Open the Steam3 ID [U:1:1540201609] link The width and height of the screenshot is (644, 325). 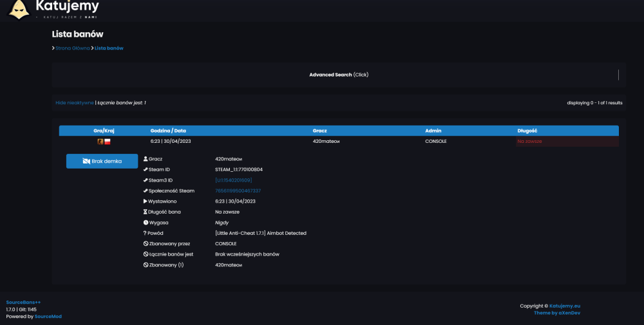(234, 180)
